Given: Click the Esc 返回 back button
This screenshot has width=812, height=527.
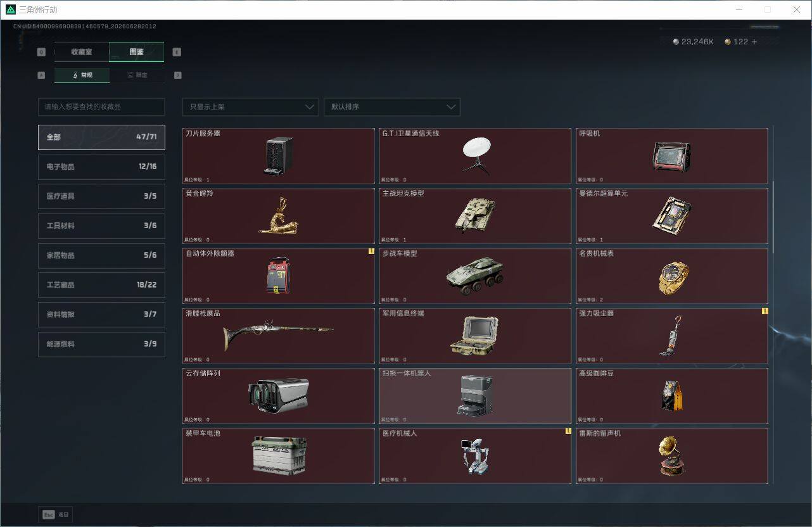Looking at the screenshot, I should 56,515.
